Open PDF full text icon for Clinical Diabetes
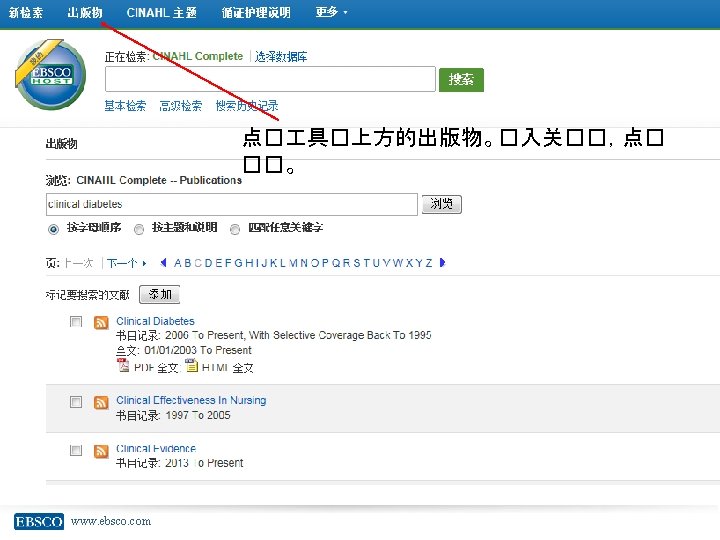Viewport: 720px width, 540px height. [x=123, y=366]
